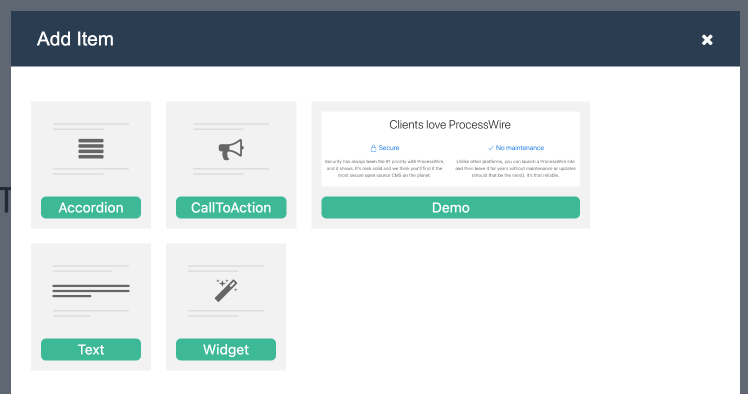Click the "Clients love ProcessWire" heading
Screen dimensions: 748x394
[x=450, y=125]
